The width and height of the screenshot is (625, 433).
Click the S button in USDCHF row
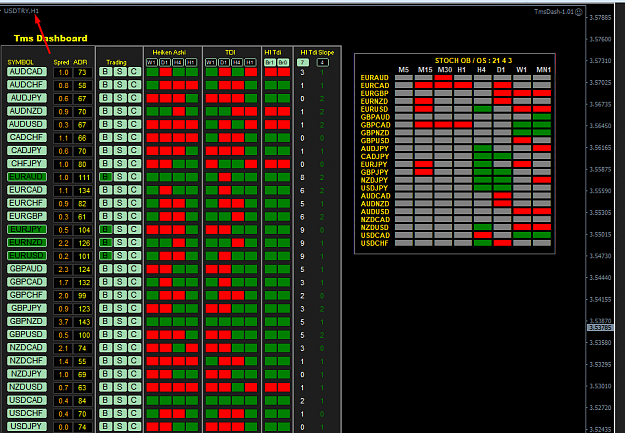click(120, 414)
